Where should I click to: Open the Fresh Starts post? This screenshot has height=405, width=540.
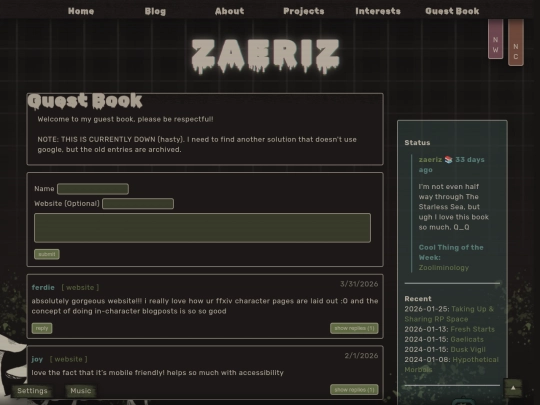pyautogui.click(x=472, y=329)
